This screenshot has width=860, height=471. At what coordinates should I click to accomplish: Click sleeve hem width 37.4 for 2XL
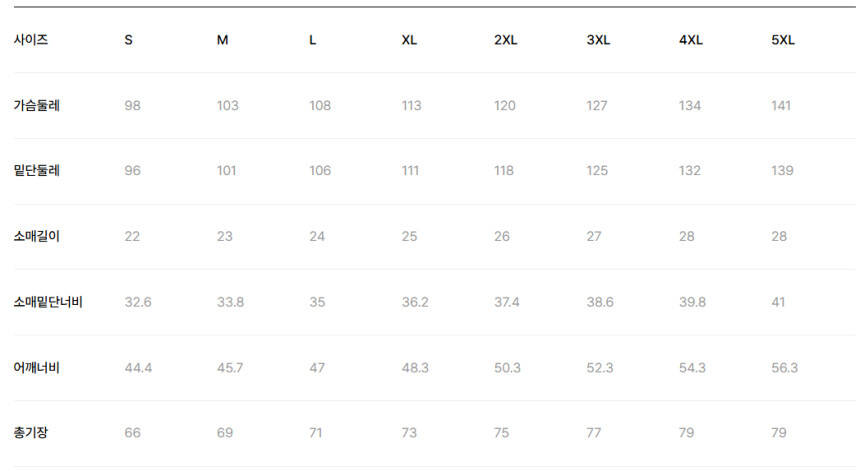pos(507,302)
